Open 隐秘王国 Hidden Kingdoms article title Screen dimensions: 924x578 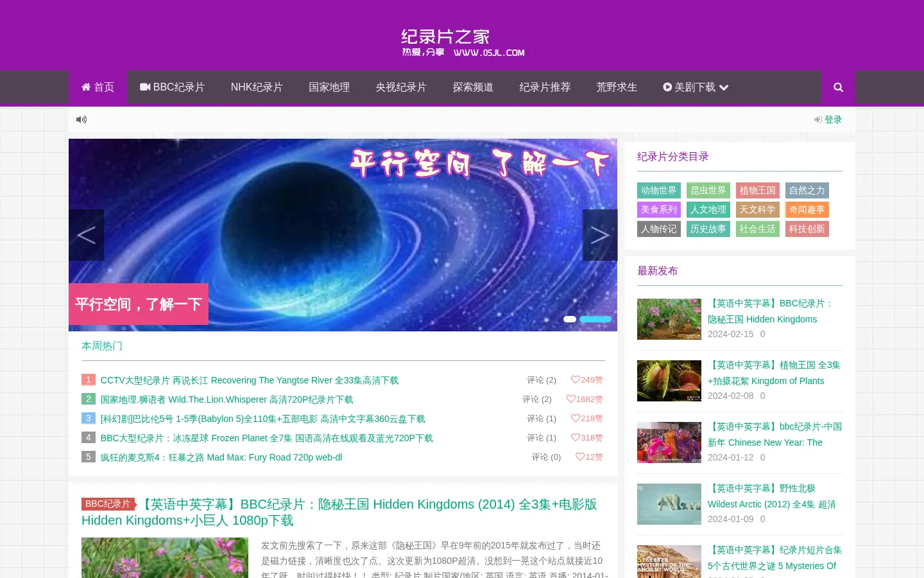(x=339, y=512)
